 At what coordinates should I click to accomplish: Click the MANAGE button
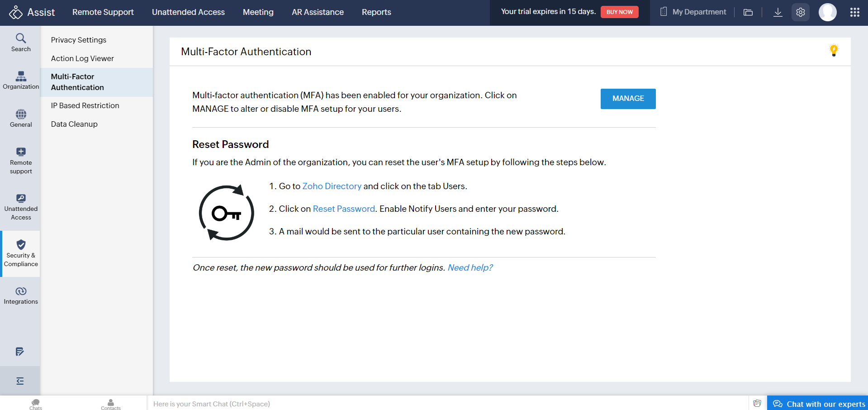(x=628, y=99)
